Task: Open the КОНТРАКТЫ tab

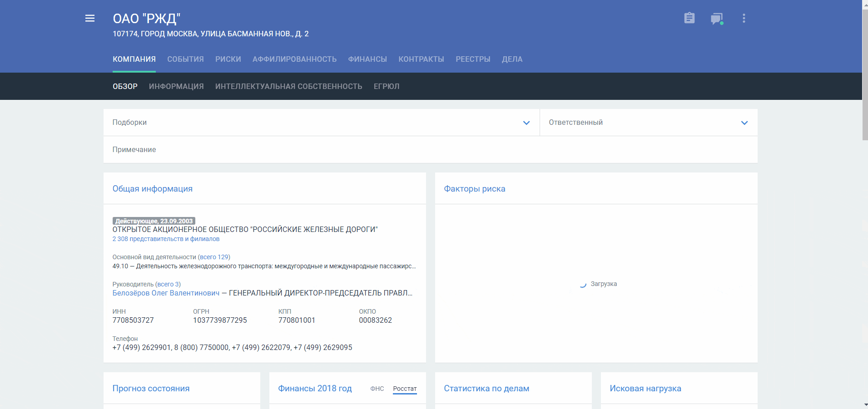Action: (421, 59)
